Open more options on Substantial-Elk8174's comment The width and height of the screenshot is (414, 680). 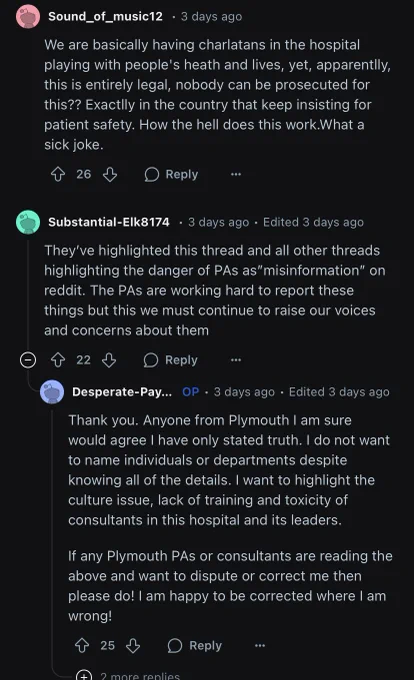(x=236, y=360)
